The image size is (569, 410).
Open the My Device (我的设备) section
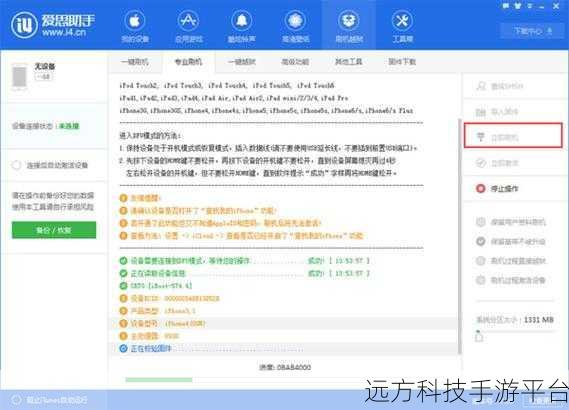tap(135, 26)
